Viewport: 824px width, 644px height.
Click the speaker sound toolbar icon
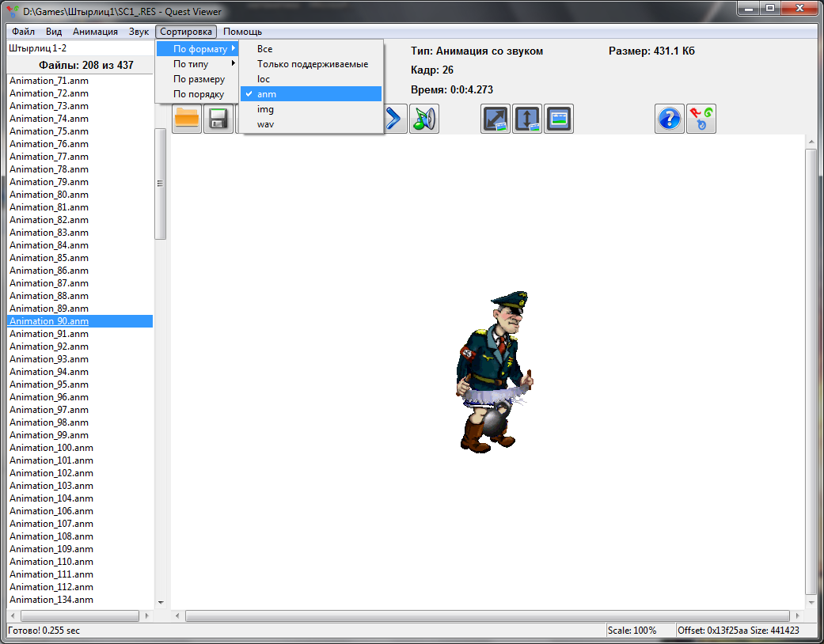[424, 119]
